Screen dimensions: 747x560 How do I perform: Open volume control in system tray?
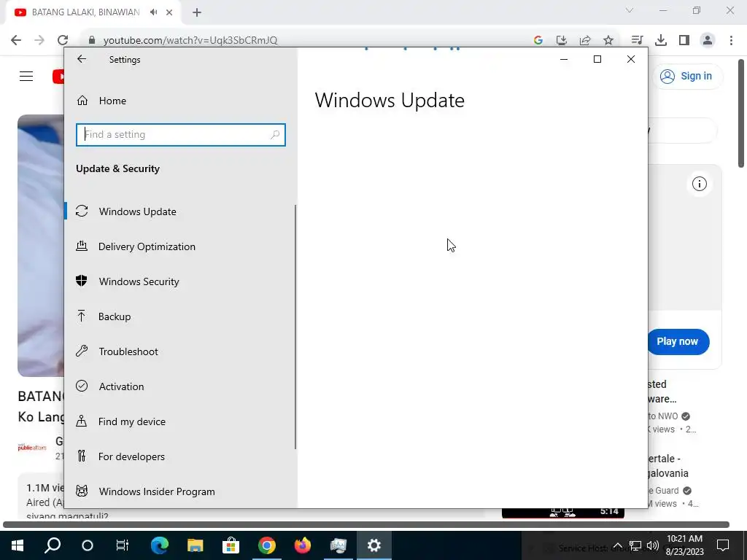point(653,545)
